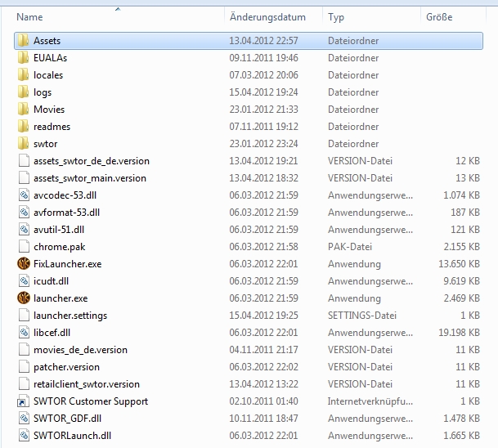
Task: Click size 9.619 KB of icudt.dll
Action: coord(461,281)
